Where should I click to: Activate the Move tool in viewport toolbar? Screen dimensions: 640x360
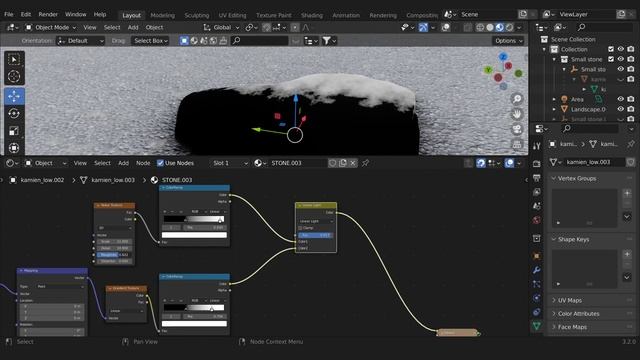pos(14,96)
